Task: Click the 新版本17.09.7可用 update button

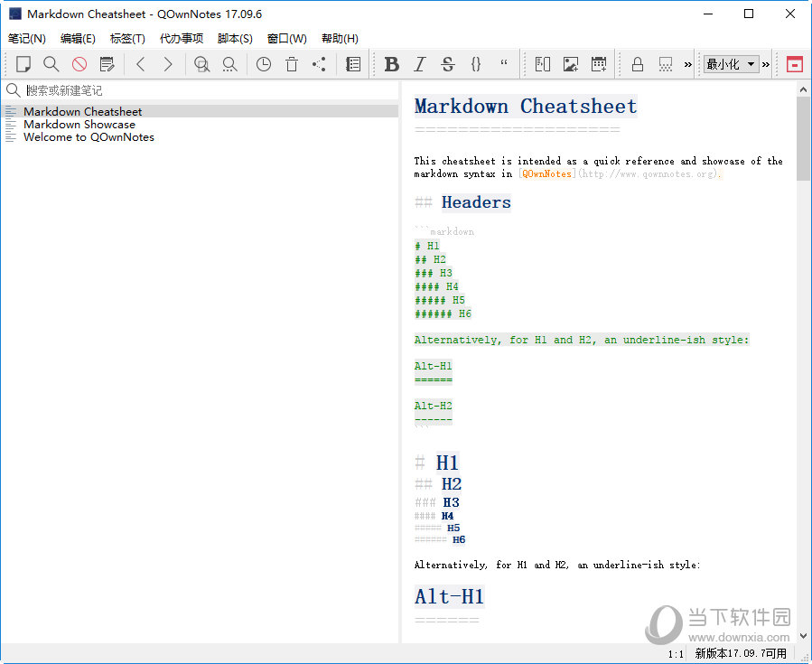Action: 741,654
